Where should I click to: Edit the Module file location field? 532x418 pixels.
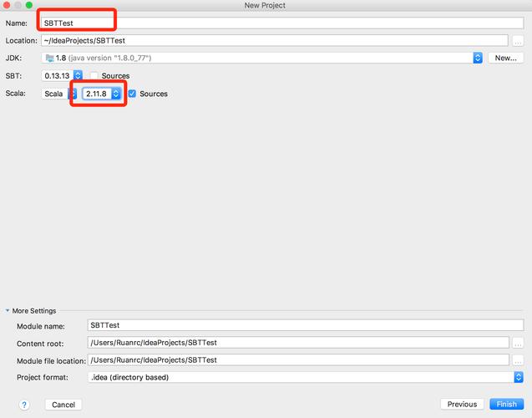click(x=298, y=360)
